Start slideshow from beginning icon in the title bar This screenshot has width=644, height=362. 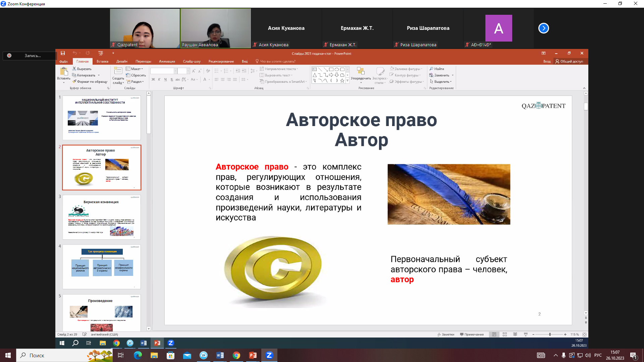pyautogui.click(x=101, y=53)
